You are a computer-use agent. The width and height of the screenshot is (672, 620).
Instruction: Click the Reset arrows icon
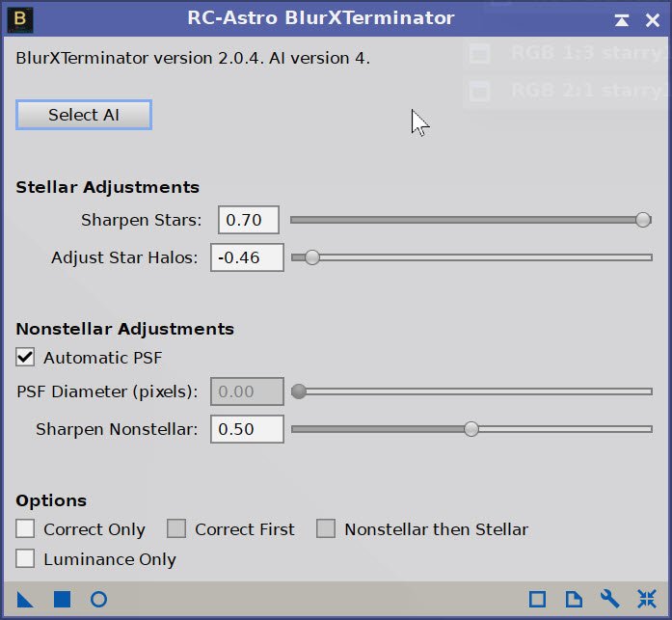(647, 599)
